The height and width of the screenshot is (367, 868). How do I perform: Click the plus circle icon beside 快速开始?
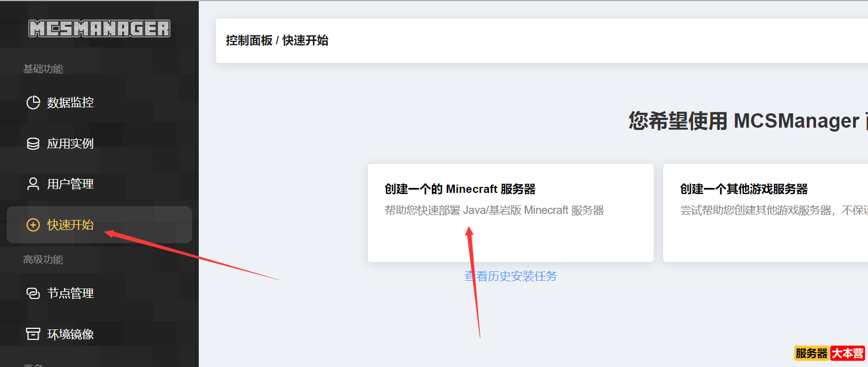pyautogui.click(x=33, y=225)
